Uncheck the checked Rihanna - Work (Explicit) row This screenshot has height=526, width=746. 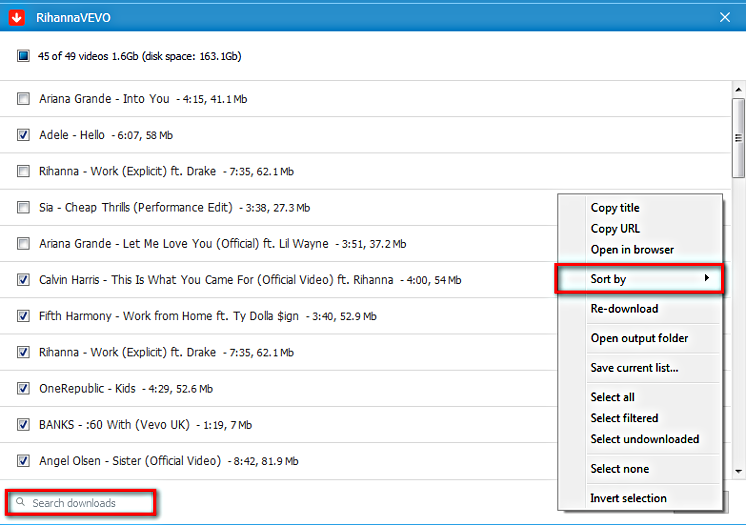coord(23,352)
